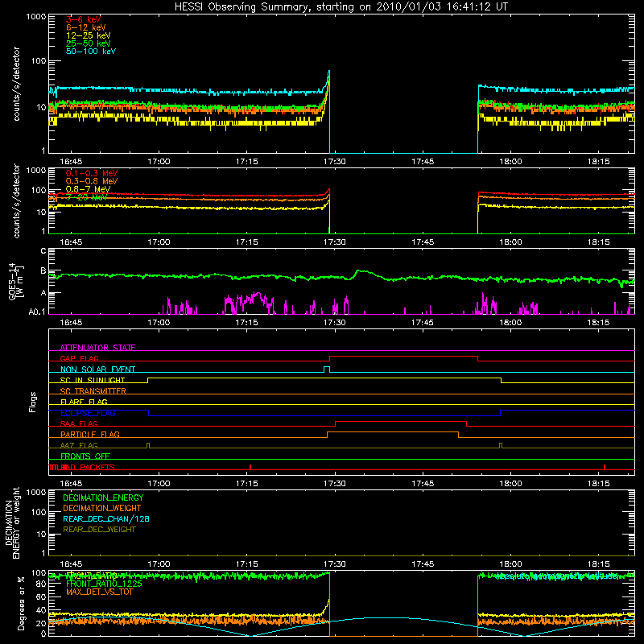Click the NON_SOLAR_EVENT pulse near 17:30

[327, 369]
